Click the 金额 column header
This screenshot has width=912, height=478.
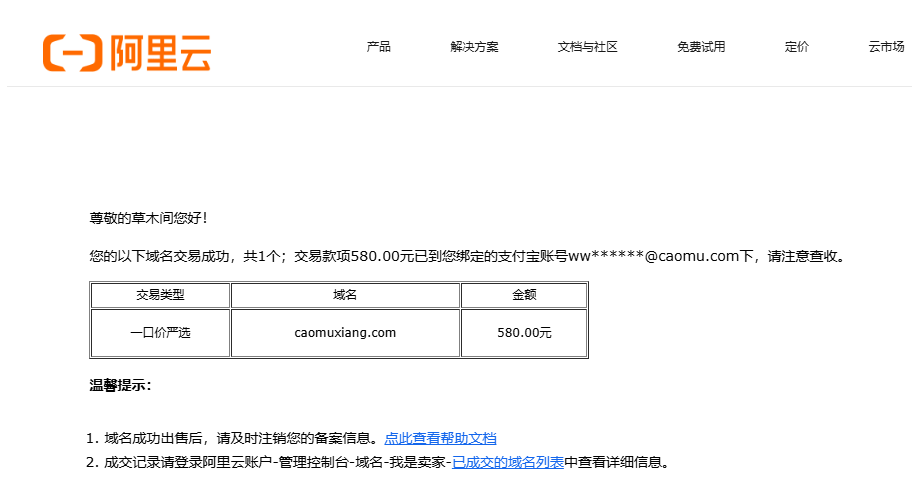[x=524, y=295]
